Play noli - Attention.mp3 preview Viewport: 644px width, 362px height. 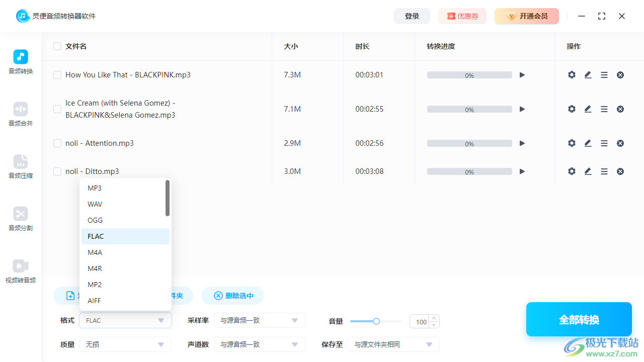click(x=522, y=143)
